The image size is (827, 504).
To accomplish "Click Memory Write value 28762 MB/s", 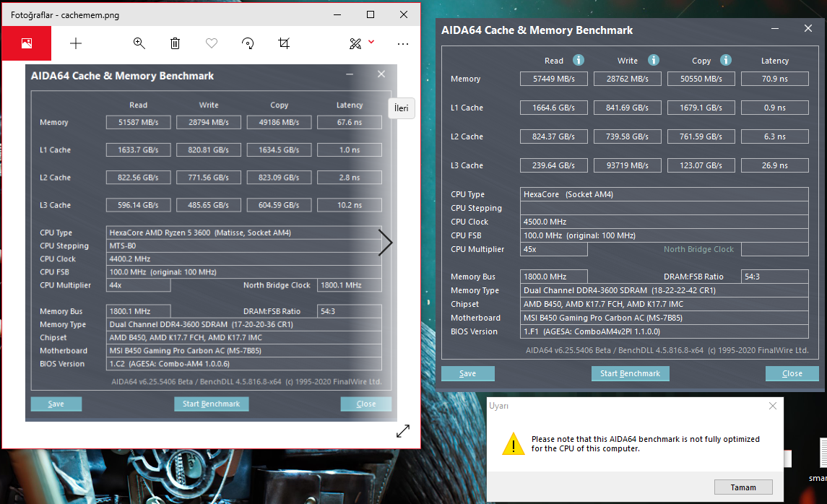I will 628,79.
